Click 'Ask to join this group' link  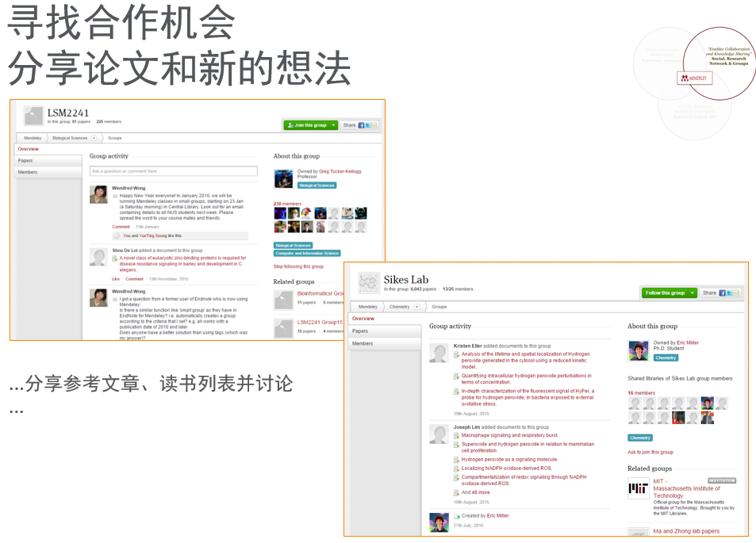tap(650, 453)
